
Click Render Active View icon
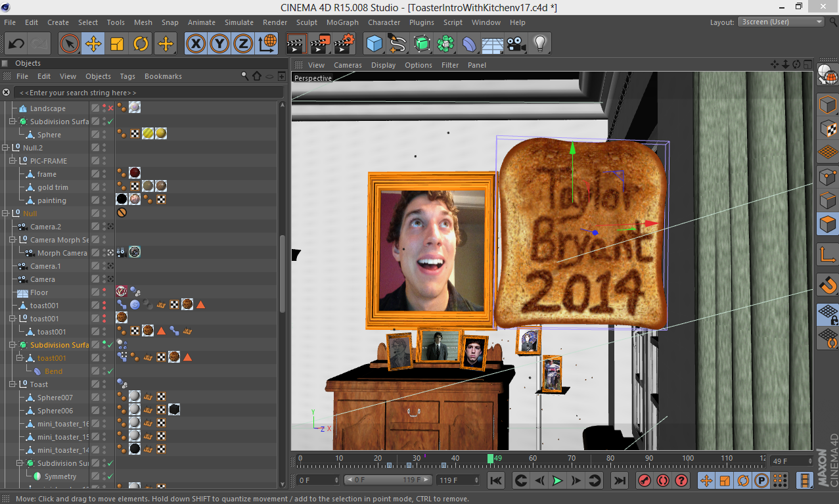tap(296, 44)
